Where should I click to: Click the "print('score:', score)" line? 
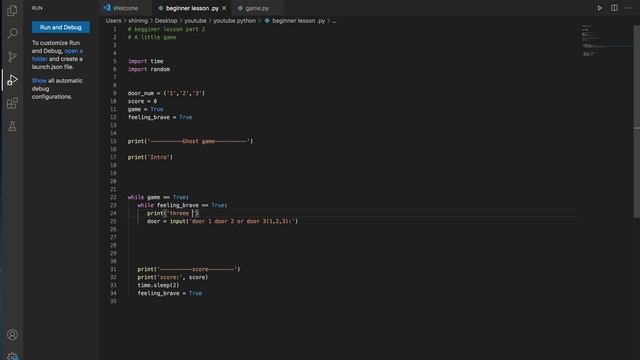click(173, 277)
